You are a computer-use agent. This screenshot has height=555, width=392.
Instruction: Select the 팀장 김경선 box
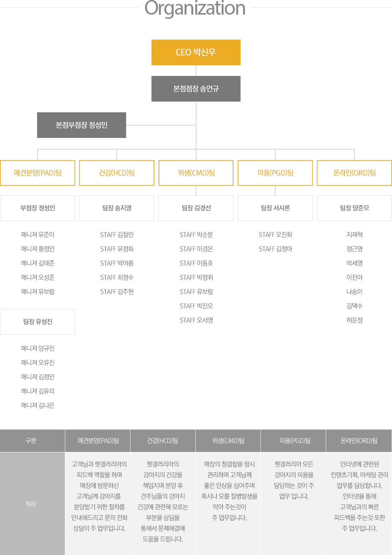196,208
